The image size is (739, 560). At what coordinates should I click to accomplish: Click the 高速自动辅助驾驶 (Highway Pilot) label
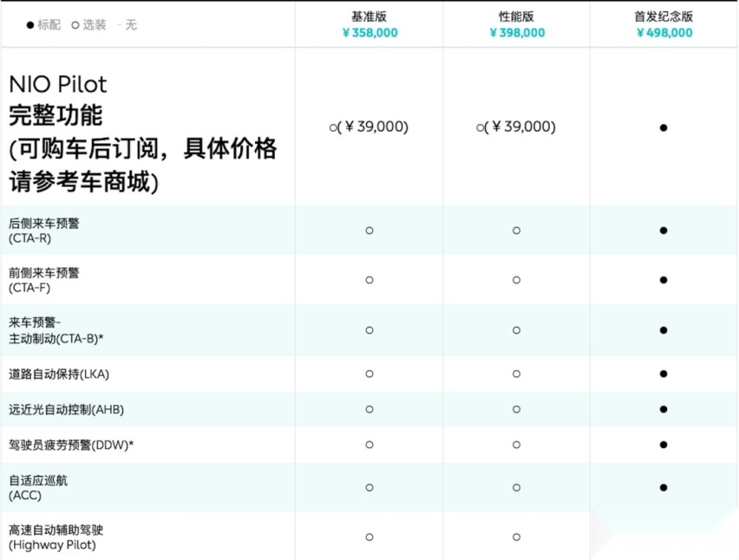[x=56, y=537]
